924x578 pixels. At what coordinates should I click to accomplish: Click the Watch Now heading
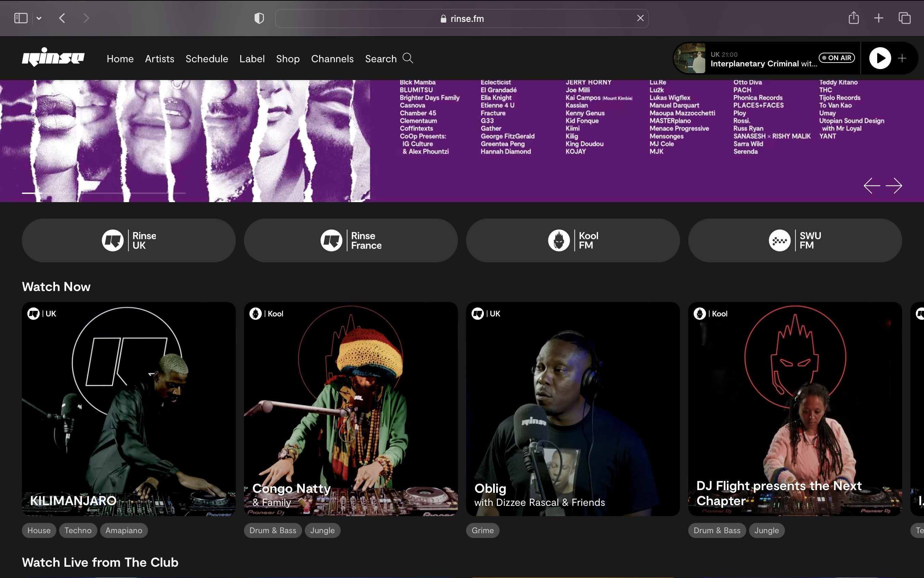pos(56,287)
